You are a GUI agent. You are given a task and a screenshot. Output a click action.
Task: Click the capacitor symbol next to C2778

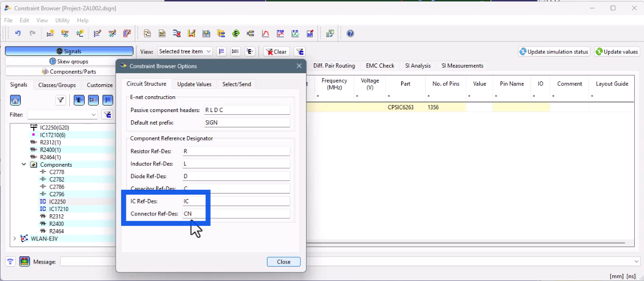click(x=43, y=172)
